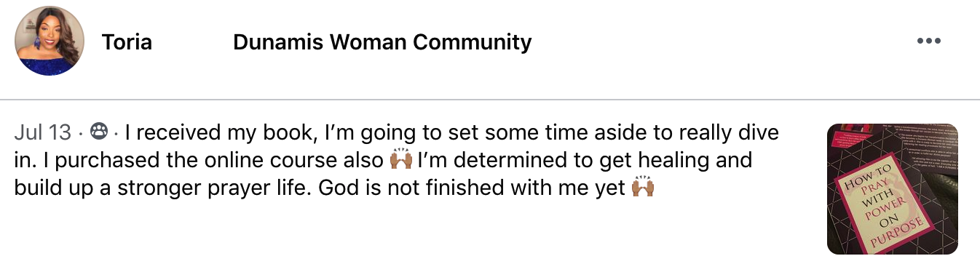
Task: Open Toria's profile via her name
Action: 127,42
